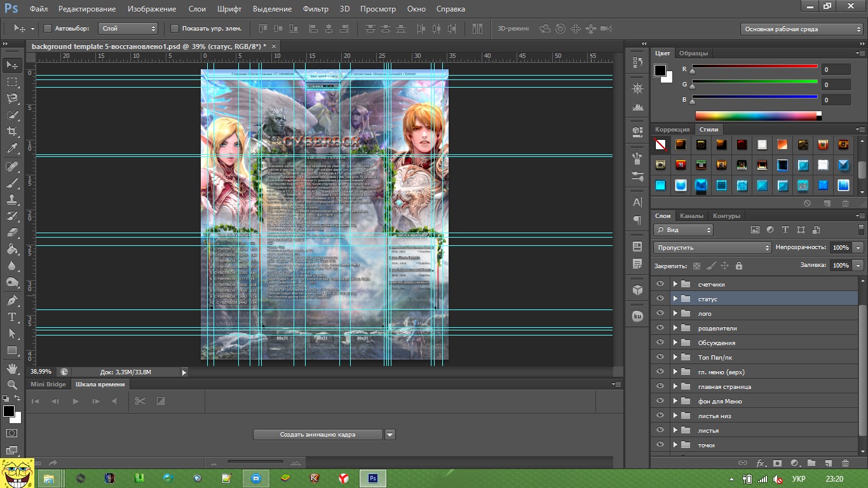Expand the счетчики group
Screen dimensions: 868x488
675,284
